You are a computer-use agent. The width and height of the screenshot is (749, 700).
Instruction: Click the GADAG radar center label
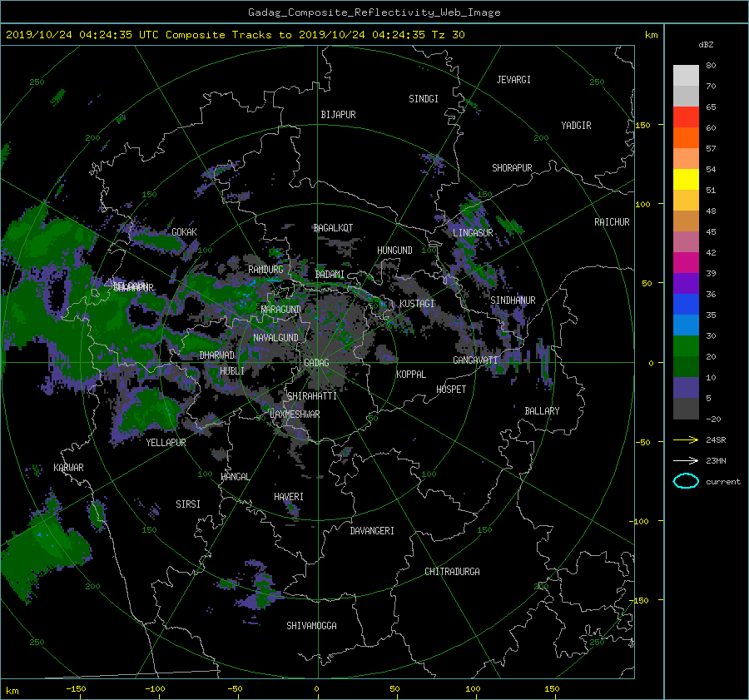(317, 363)
